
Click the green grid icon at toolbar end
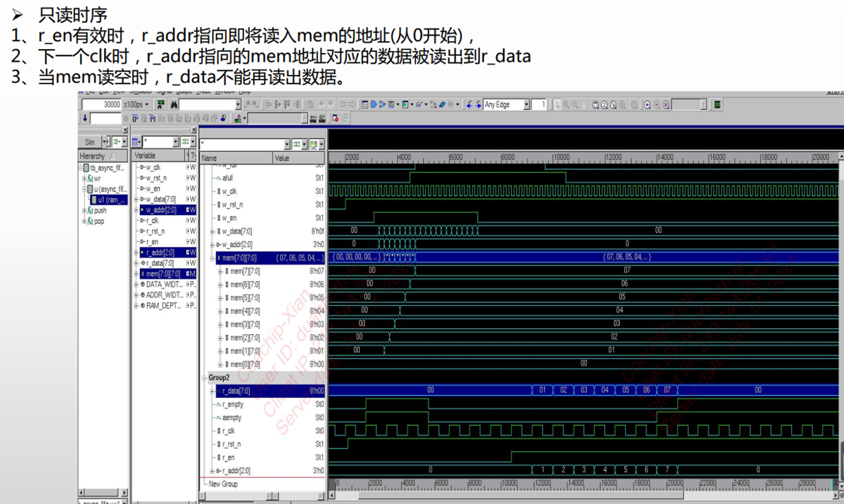(717, 105)
